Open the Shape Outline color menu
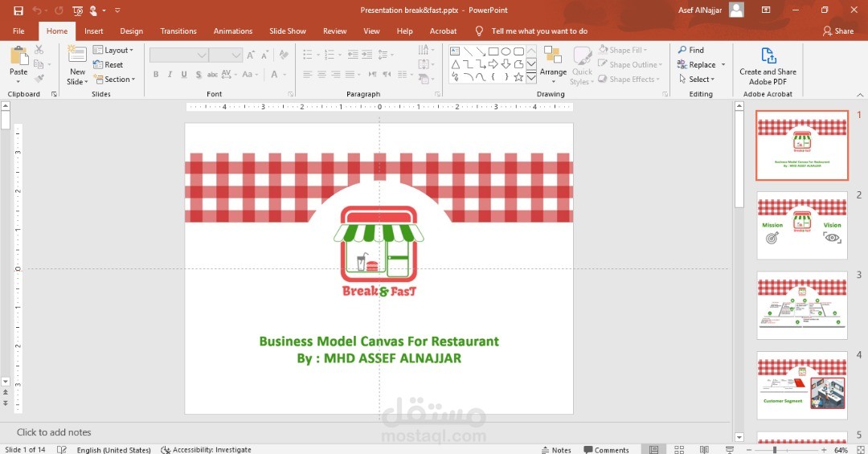Screen dimensions: 868x454 (x=630, y=65)
